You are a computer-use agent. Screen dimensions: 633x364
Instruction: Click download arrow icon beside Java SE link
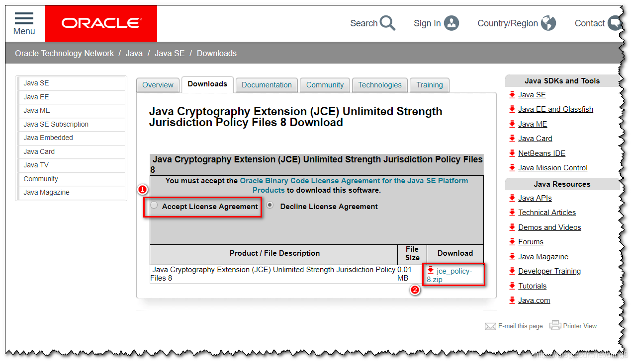point(512,94)
